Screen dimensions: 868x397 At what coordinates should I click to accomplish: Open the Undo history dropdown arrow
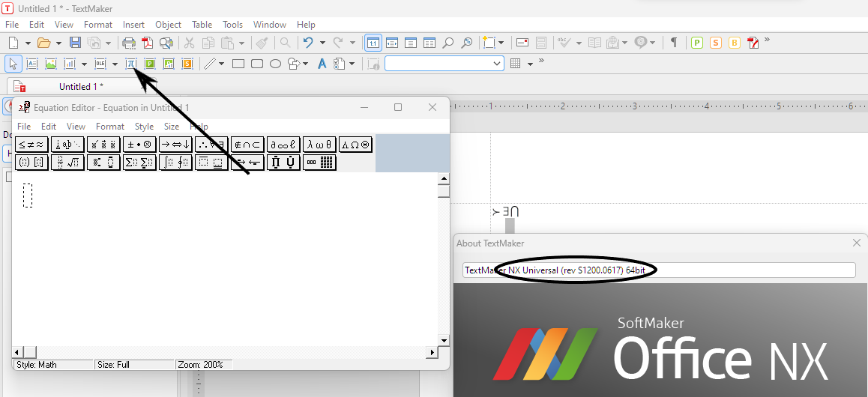coord(323,43)
